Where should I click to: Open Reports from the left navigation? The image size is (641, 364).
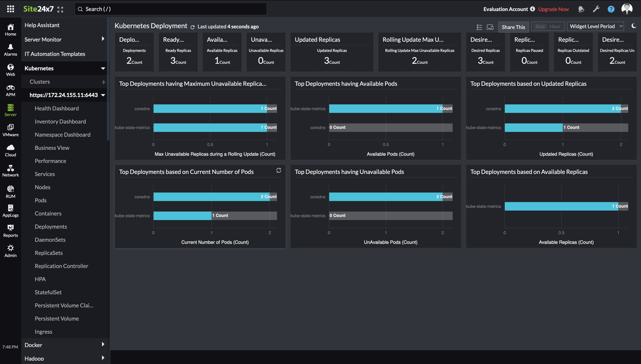[x=10, y=230]
